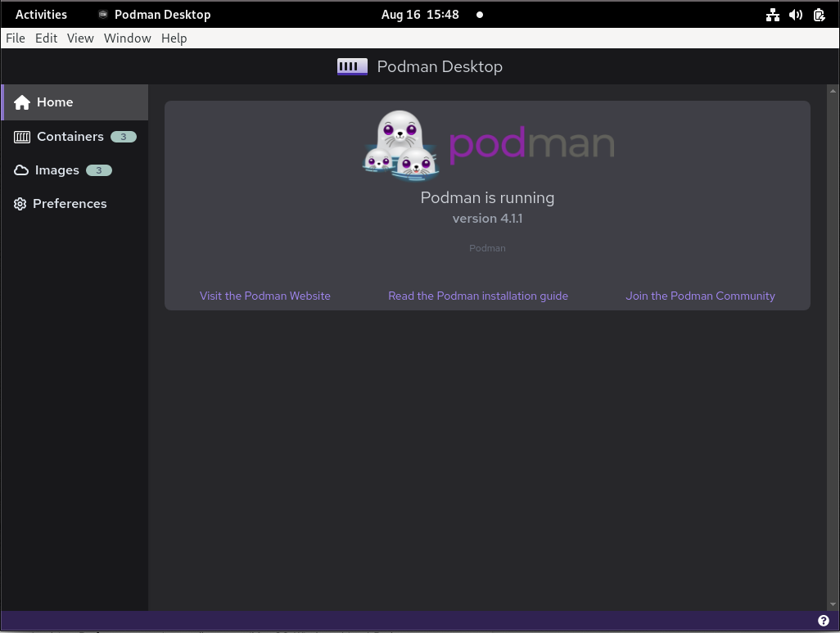
Task: Click the Podman Desktop logo icon in the title bar
Action: (352, 66)
